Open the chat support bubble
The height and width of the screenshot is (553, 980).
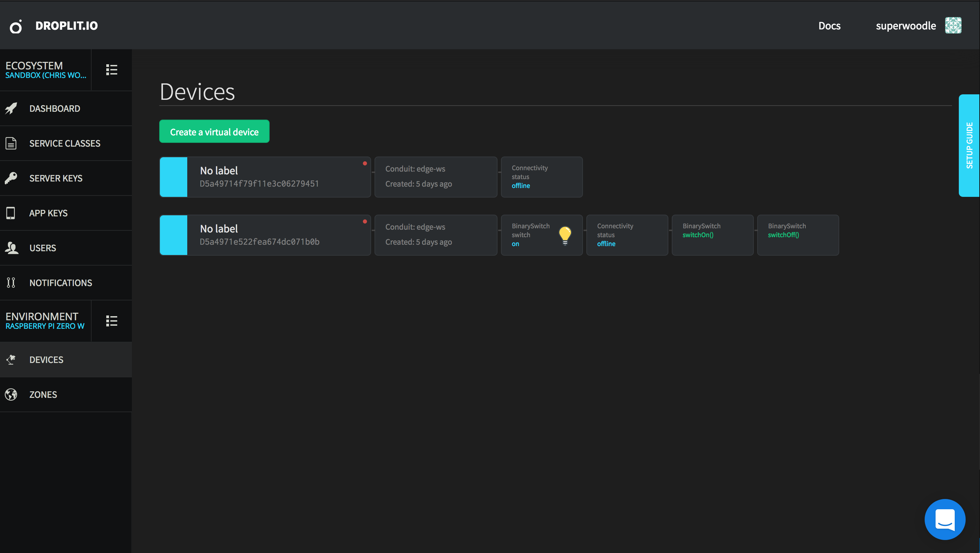click(x=945, y=520)
